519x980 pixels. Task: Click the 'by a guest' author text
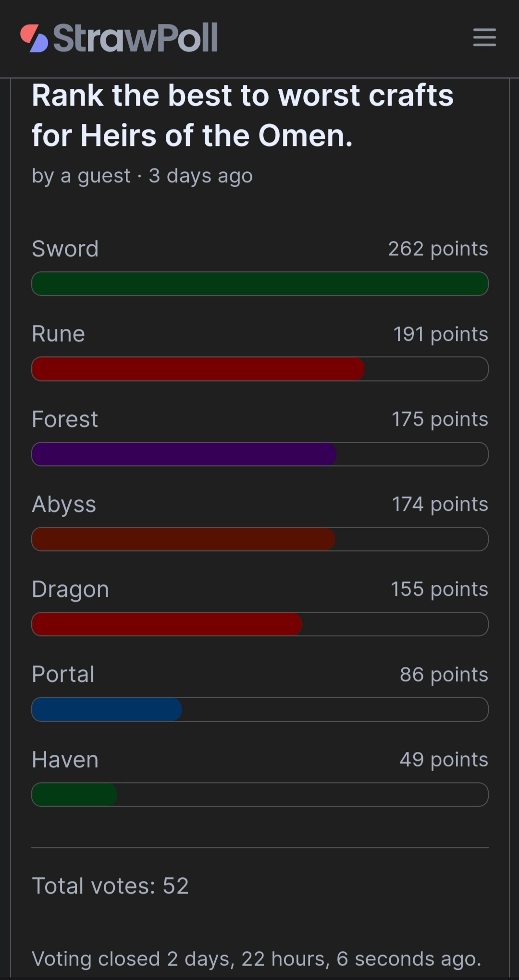81,176
